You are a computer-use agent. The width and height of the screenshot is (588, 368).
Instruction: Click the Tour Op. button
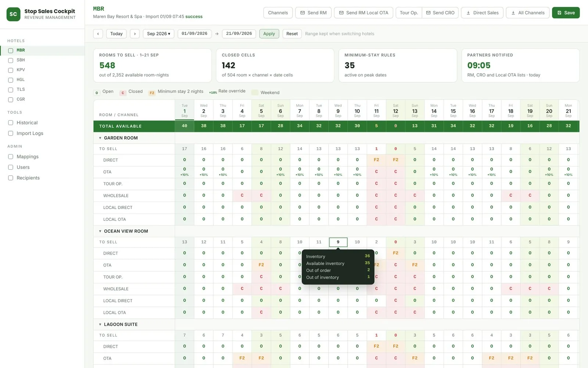(409, 13)
